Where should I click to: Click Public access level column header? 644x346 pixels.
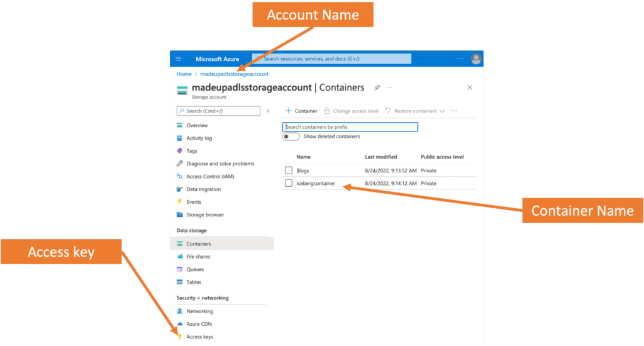[442, 157]
